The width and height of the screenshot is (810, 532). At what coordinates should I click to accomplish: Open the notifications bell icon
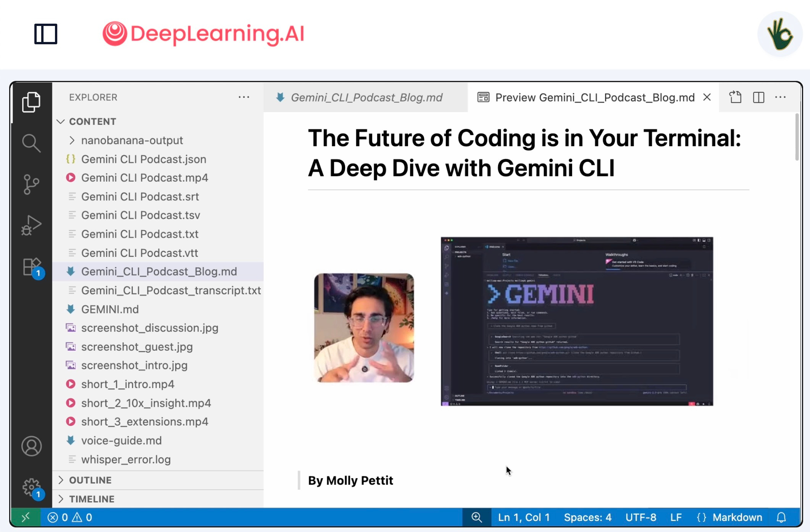[x=781, y=517]
